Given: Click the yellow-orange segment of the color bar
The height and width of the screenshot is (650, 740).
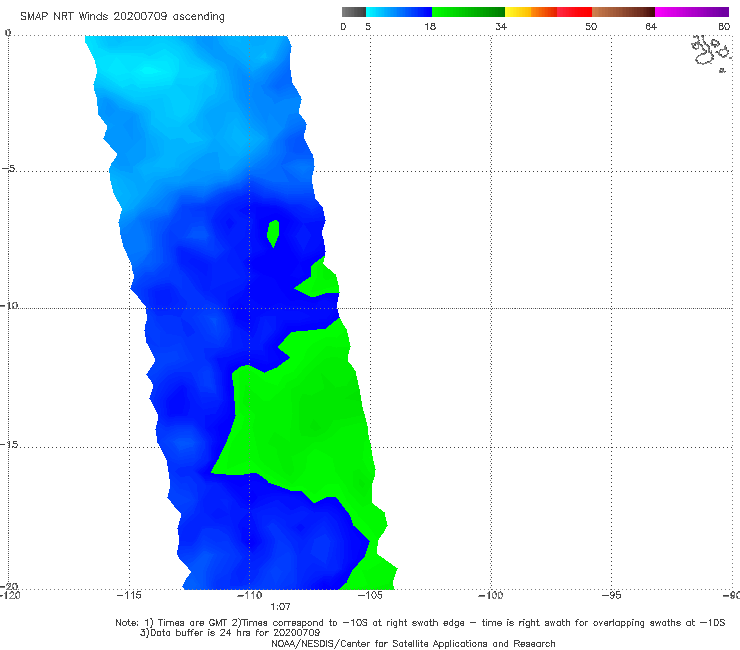Looking at the screenshot, I should [530, 12].
